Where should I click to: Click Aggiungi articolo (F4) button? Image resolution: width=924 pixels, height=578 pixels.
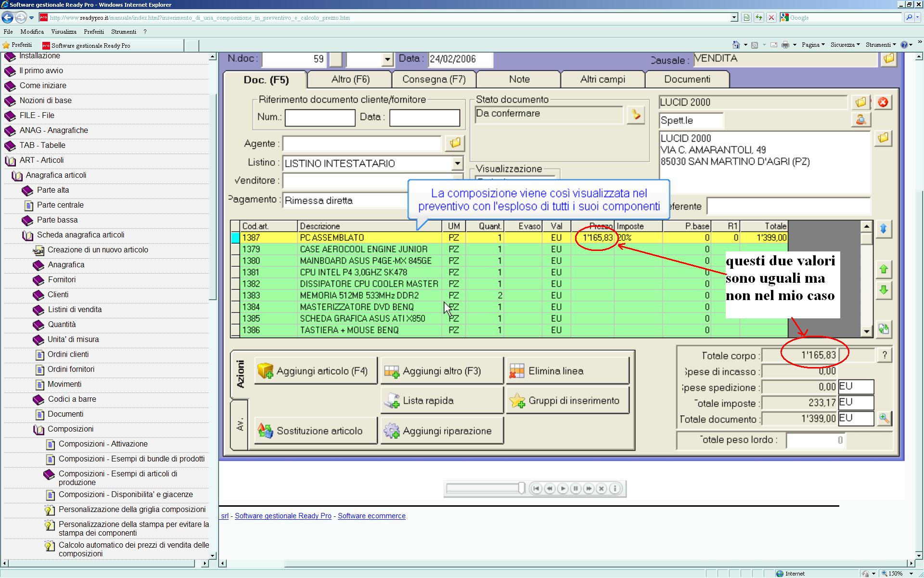pos(315,371)
